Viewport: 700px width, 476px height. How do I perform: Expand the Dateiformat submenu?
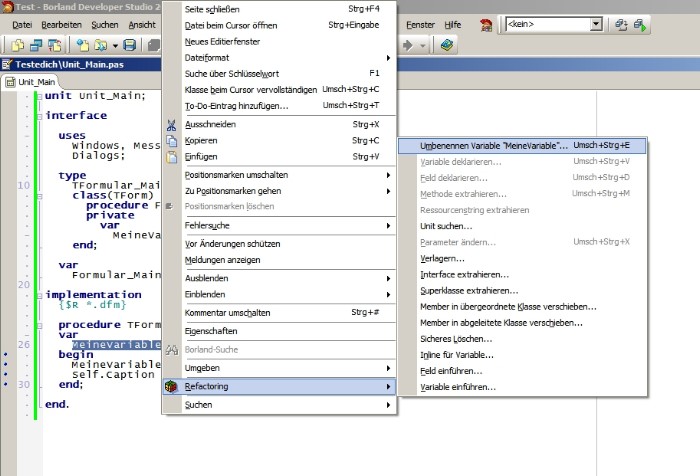(280, 58)
